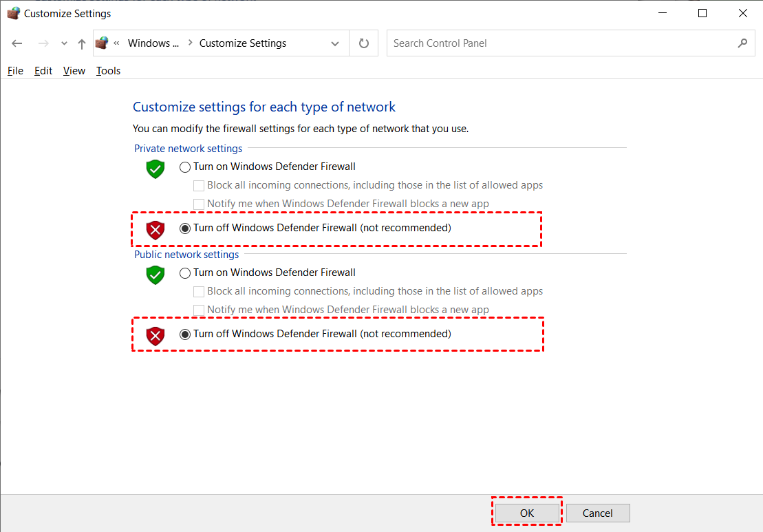Click the red shield under Private network

(x=155, y=230)
